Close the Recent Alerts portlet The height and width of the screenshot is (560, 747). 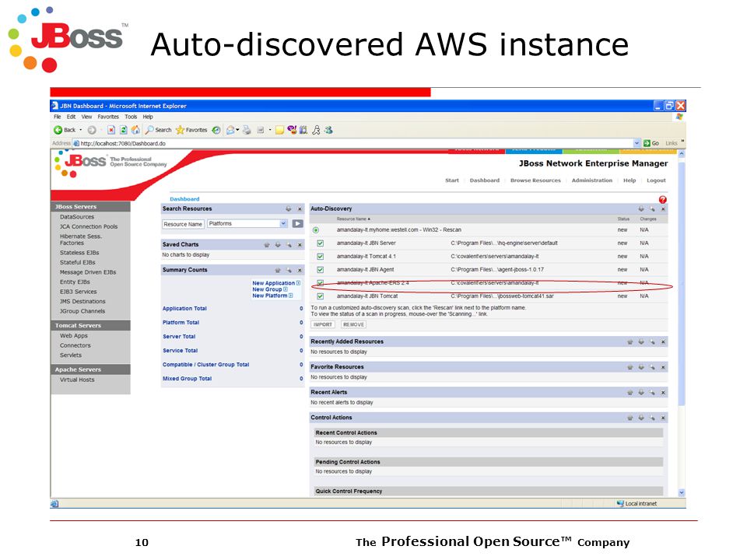[x=663, y=392]
